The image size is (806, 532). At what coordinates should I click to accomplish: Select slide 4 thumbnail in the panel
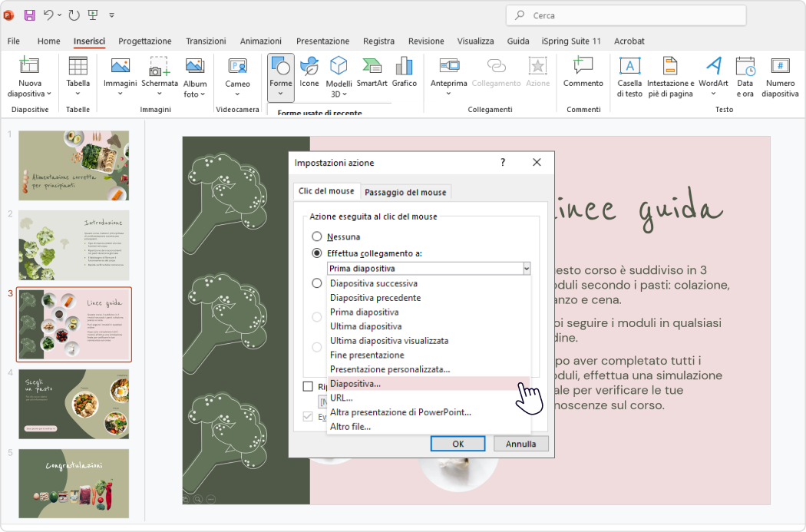73,405
